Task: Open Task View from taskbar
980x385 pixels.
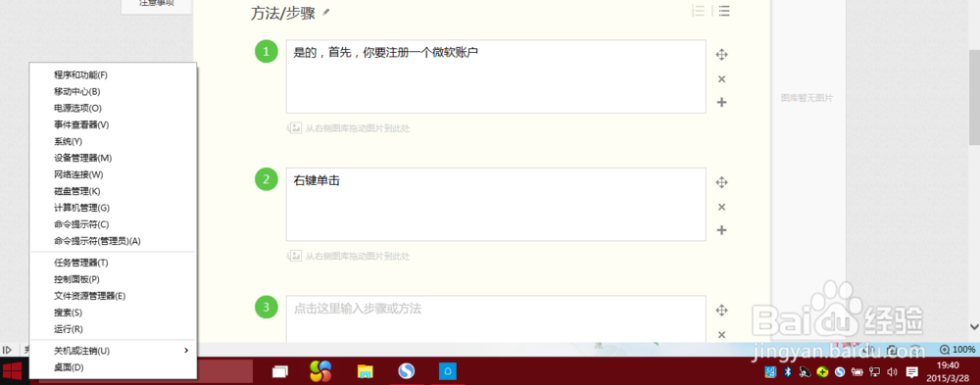Action: pos(279,372)
